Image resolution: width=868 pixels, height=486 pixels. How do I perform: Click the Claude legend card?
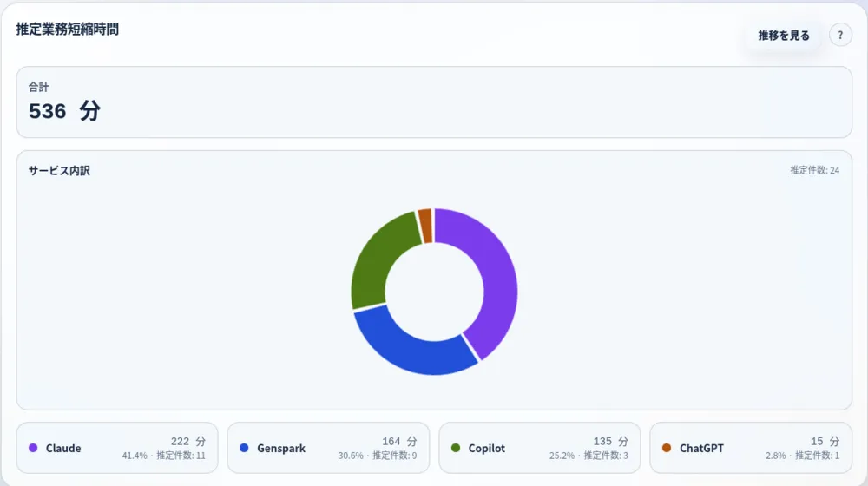(117, 448)
